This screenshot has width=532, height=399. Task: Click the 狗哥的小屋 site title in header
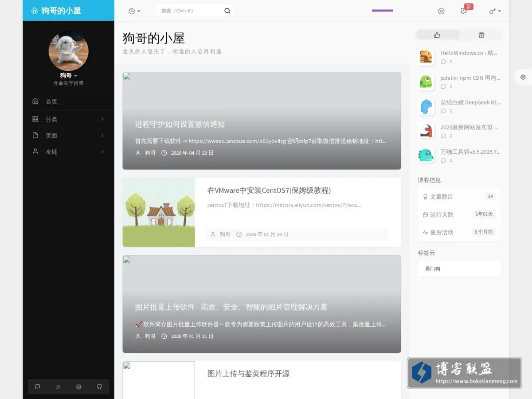pyautogui.click(x=61, y=11)
